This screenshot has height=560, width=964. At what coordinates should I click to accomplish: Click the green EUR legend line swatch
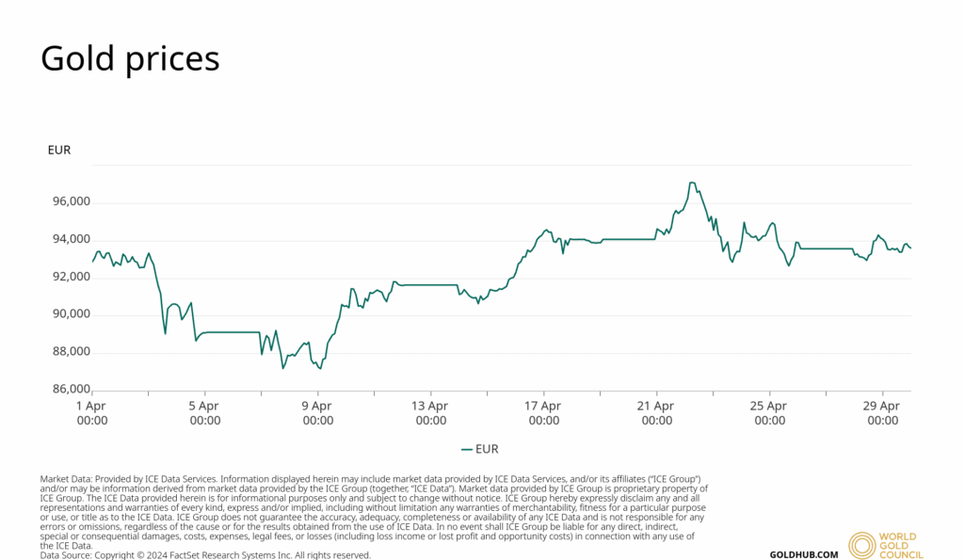click(x=469, y=449)
